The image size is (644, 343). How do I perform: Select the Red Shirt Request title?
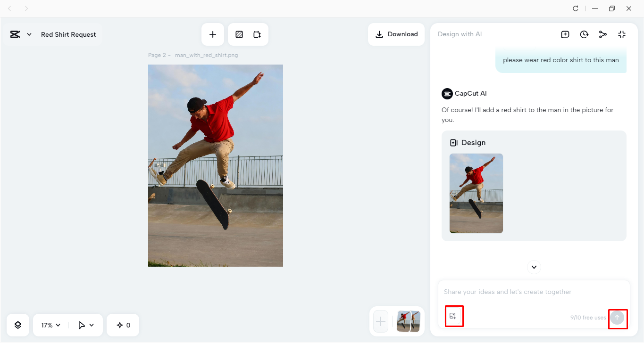point(68,34)
